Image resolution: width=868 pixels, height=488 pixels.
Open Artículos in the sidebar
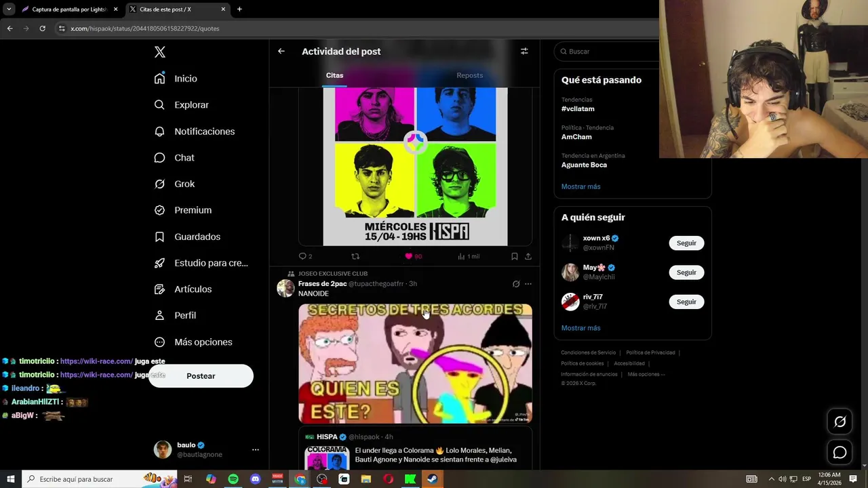pos(182,289)
